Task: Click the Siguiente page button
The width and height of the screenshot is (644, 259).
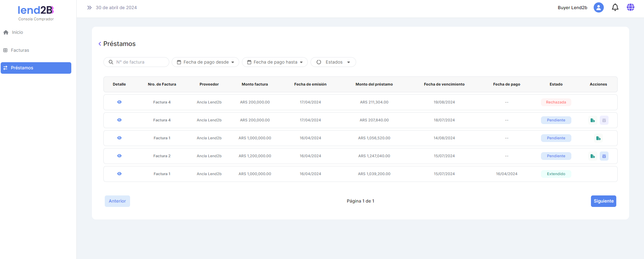Action: coord(603,201)
